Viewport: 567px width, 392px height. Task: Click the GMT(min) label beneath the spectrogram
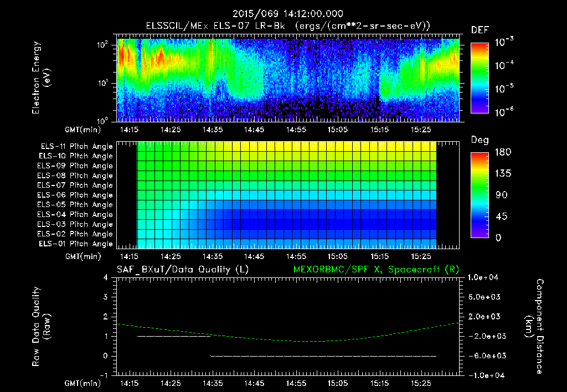click(x=83, y=130)
